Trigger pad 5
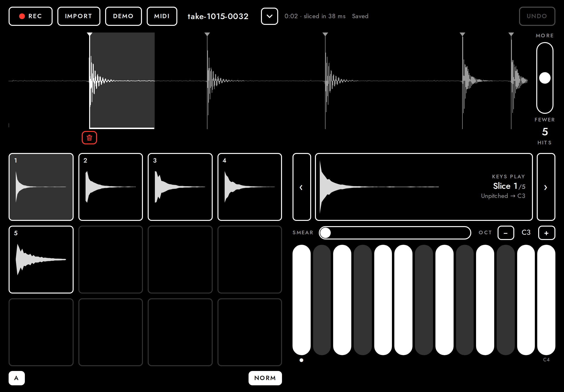 tap(41, 259)
